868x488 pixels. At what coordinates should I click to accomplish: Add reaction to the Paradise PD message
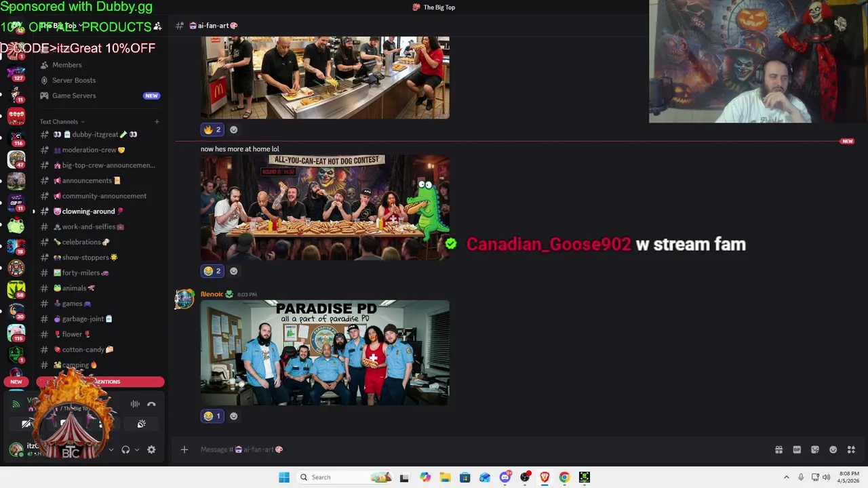pyautogui.click(x=233, y=416)
